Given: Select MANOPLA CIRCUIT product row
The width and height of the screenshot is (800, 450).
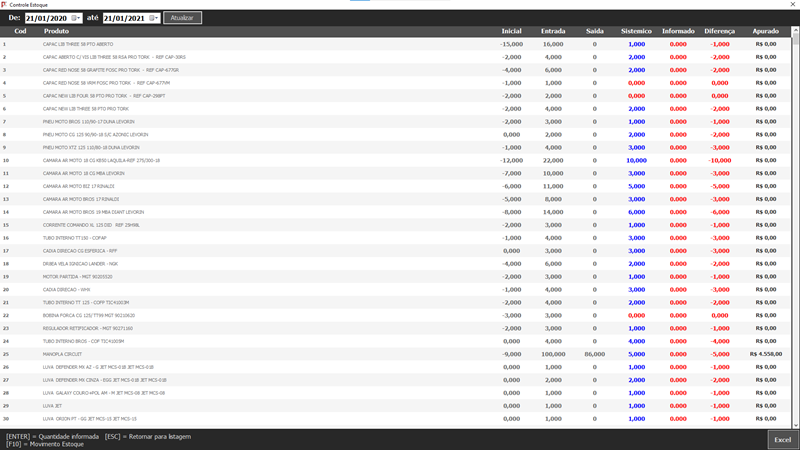Looking at the screenshot, I should (395, 354).
